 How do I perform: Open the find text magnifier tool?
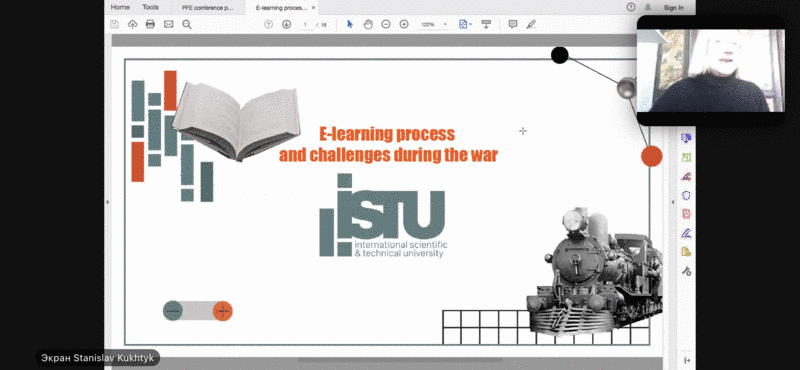[x=187, y=24]
